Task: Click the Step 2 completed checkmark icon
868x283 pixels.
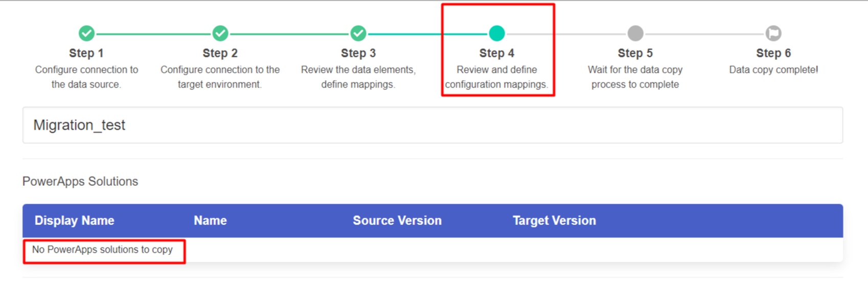Action: (220, 33)
